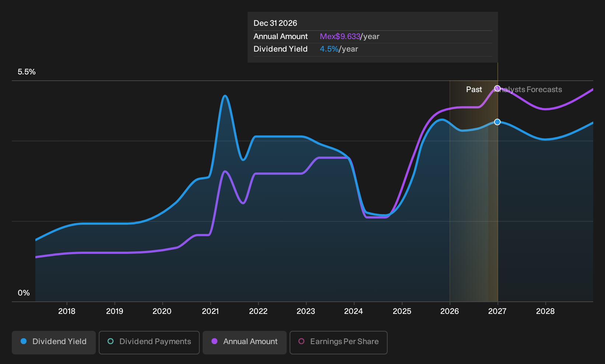Click the 2028 x-axis year label
Viewport: 605px width, 364px height.
[x=545, y=311]
